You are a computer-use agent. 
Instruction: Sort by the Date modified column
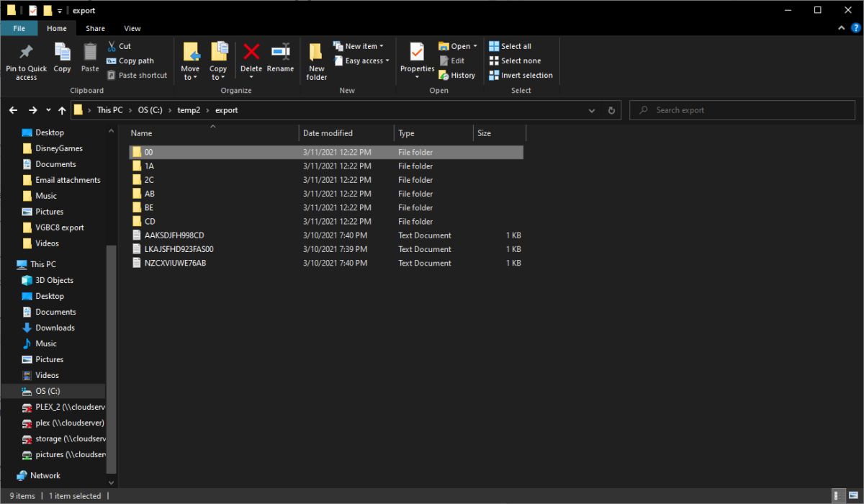(346, 133)
